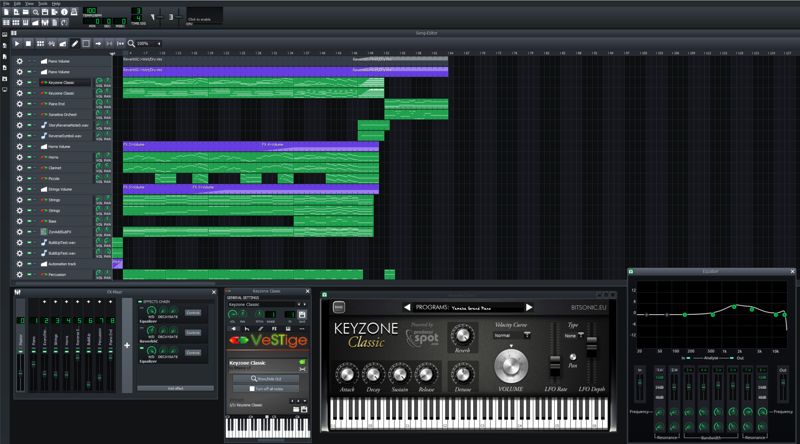Go to previous Keyzone program with left arrow
Image resolution: width=800 pixels, height=444 pixels.
[x=407, y=307]
